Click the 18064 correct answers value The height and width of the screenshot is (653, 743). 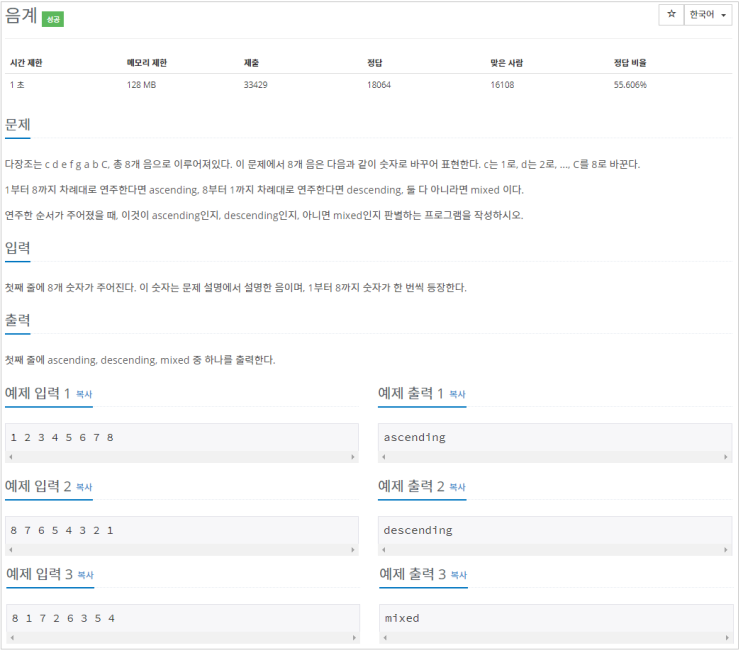pos(381,85)
